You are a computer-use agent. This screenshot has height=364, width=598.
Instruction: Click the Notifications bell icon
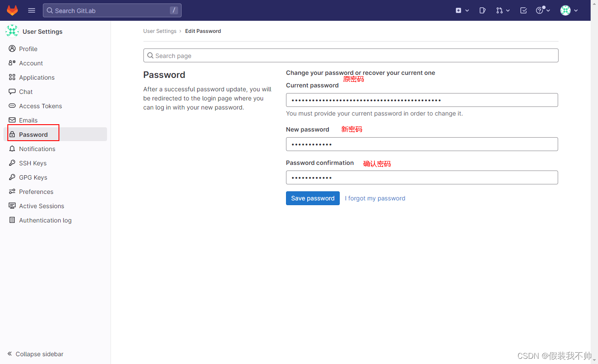(12, 148)
